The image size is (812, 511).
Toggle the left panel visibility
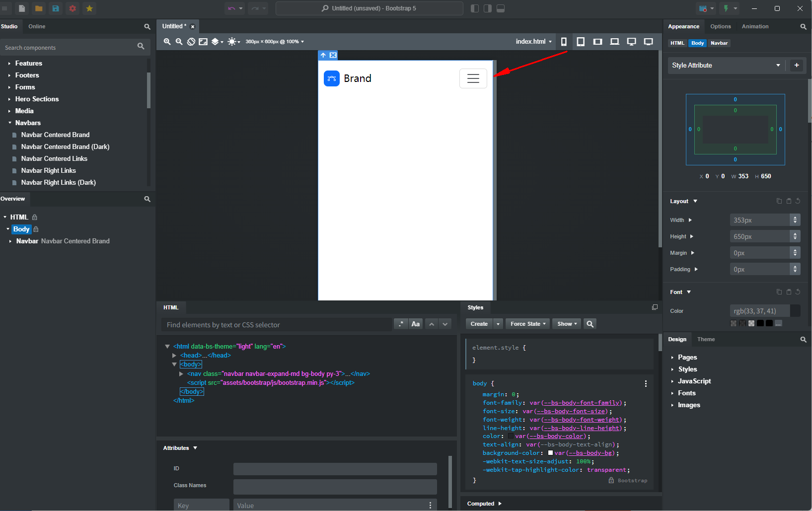pos(475,8)
